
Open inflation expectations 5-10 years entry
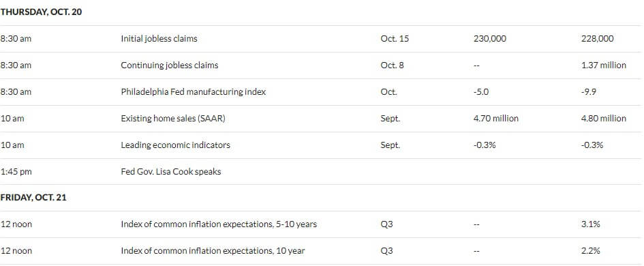219,224
